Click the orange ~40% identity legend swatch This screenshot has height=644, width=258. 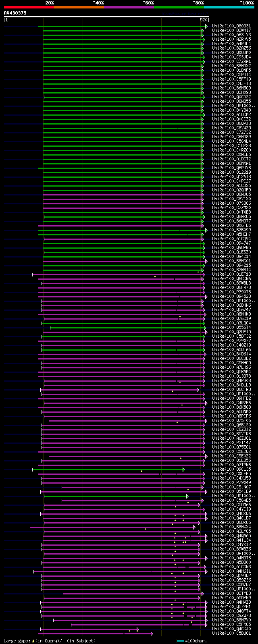point(79,7)
